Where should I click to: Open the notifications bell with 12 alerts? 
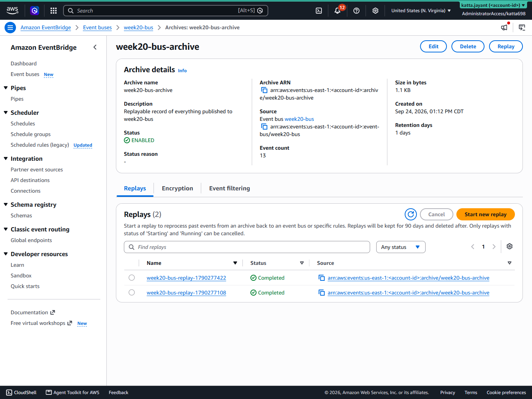(x=337, y=11)
